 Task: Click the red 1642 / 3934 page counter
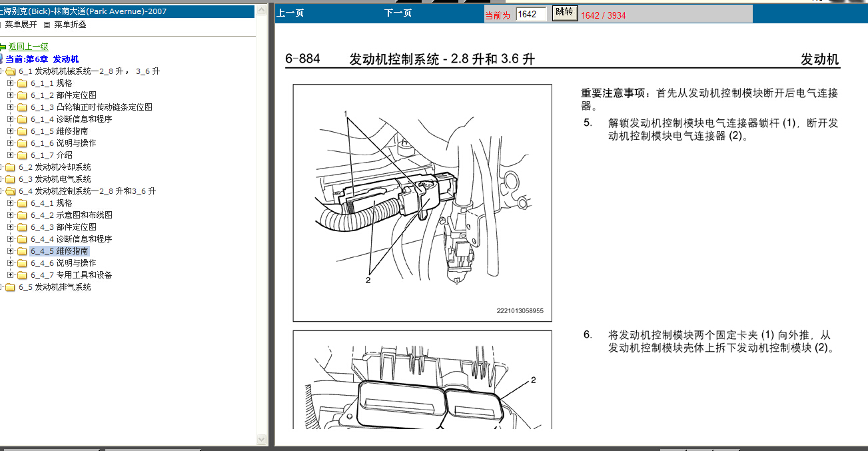coord(604,15)
